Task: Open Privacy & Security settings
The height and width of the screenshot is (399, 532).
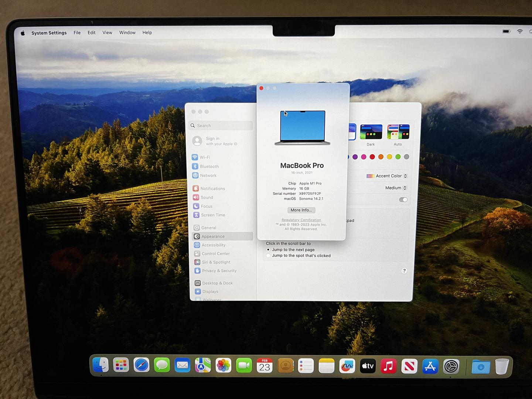Action: [219, 271]
